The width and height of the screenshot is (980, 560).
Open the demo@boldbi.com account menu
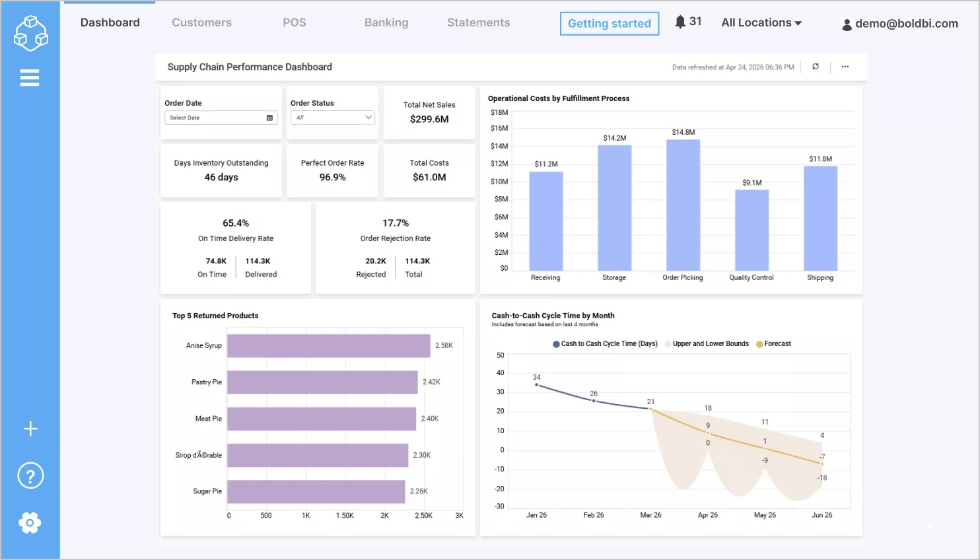pyautogui.click(x=900, y=24)
